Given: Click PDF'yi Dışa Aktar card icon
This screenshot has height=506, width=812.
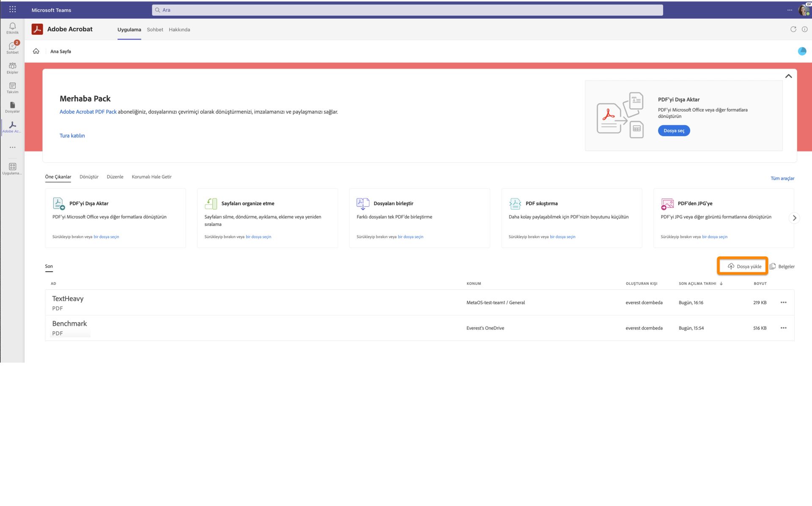Looking at the screenshot, I should tap(58, 203).
